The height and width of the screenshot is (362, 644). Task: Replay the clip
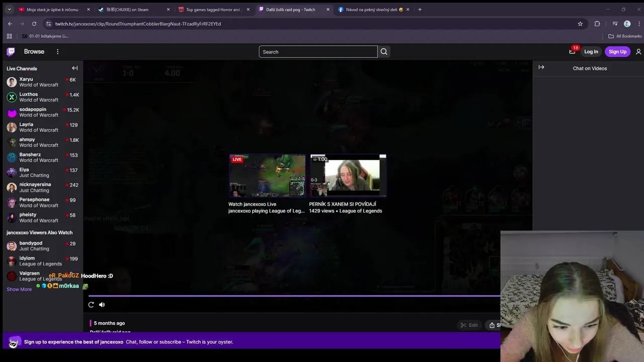point(91,305)
